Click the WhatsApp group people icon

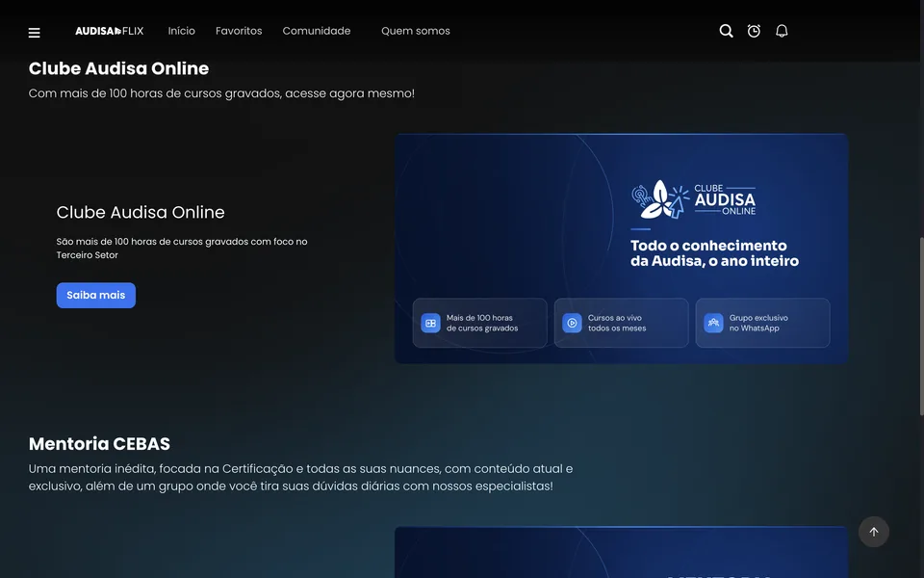pos(713,323)
